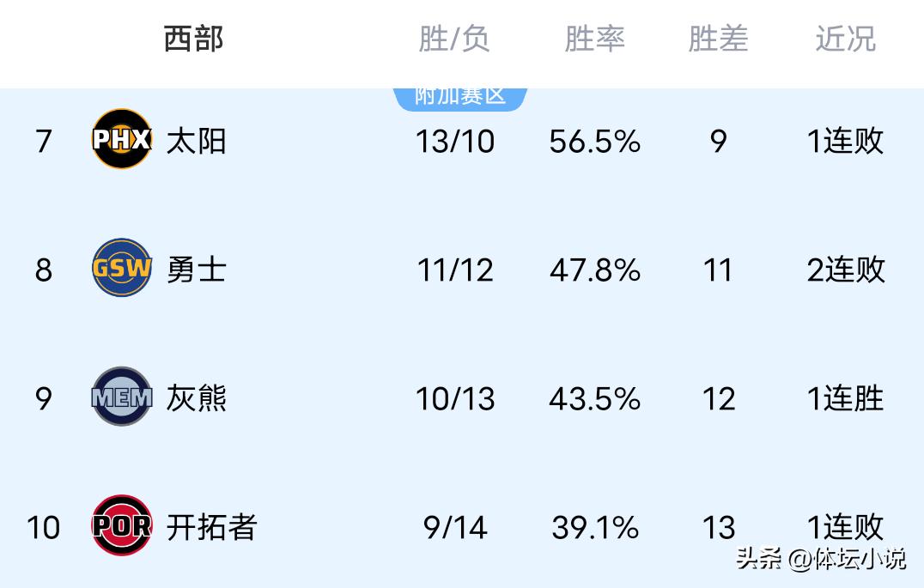Viewport: 924px width, 588px height.
Task: Tap the Warriors GSW logo
Action: [x=122, y=268]
